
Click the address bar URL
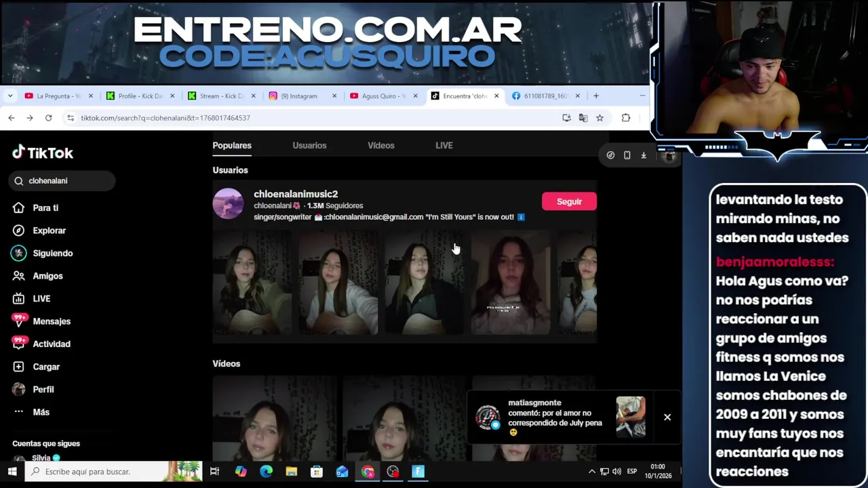(x=165, y=118)
